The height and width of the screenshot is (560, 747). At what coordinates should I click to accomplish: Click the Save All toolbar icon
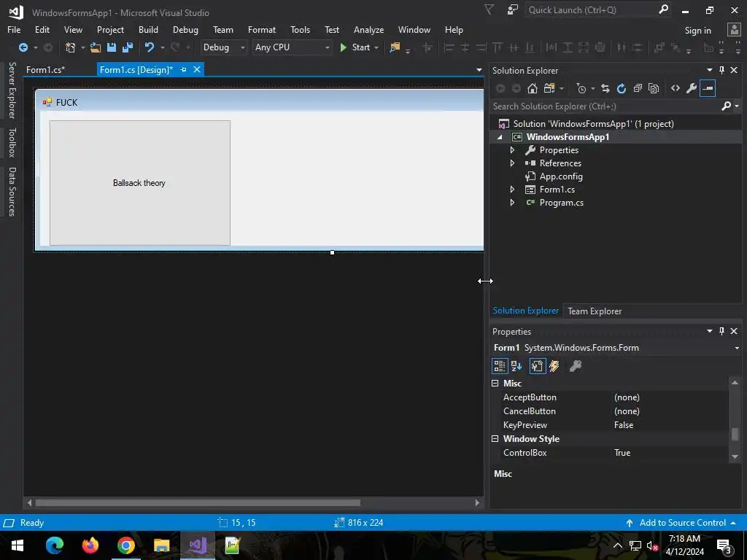128,47
